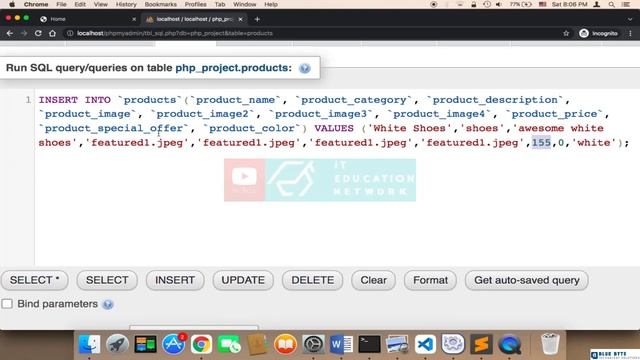Screen dimensions: 640x360
Task: Close the Home tab
Action: click(x=134, y=19)
